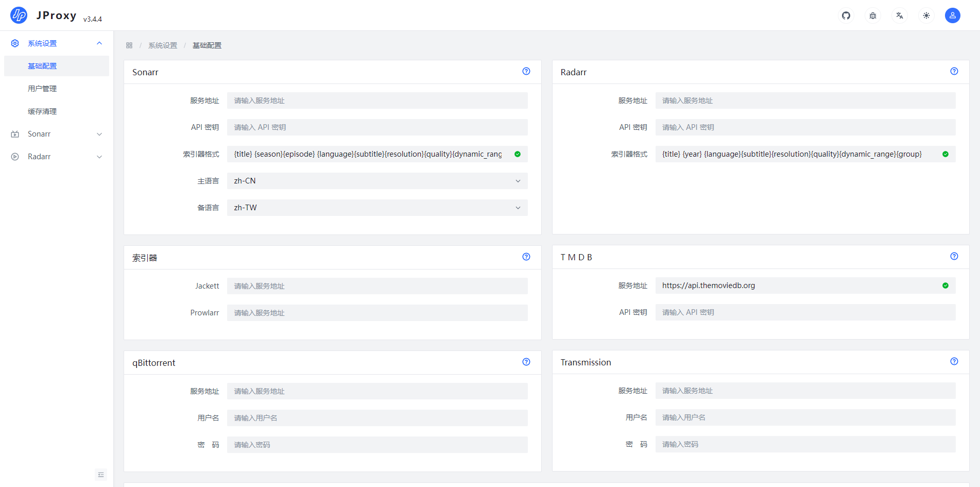Focus the Transmission 服务地址 input
This screenshot has height=487, width=980.
tap(805, 391)
